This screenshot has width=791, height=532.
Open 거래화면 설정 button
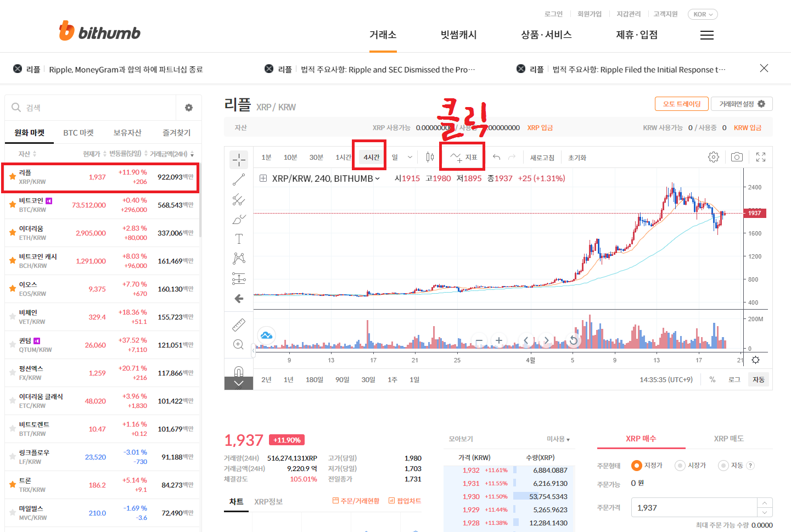tap(742, 104)
